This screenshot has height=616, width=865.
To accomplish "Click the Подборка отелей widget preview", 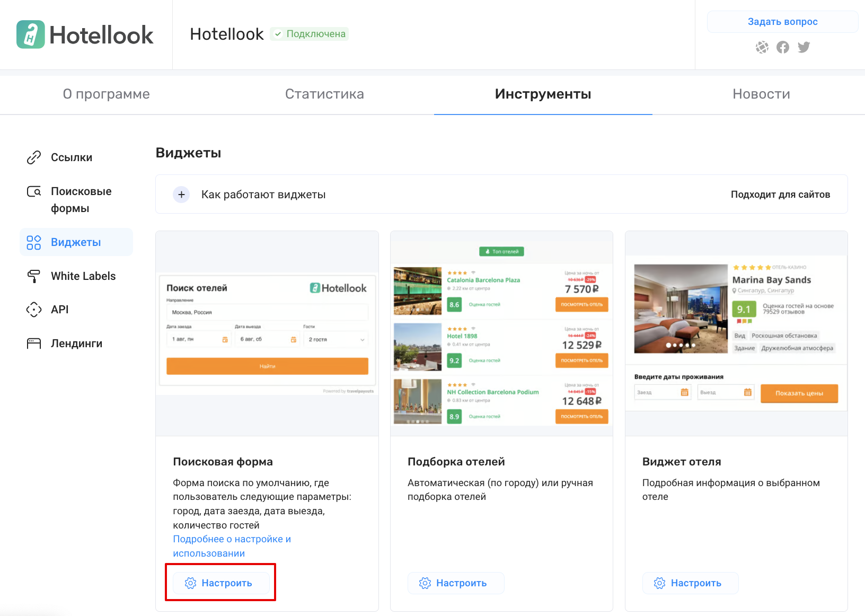I will click(x=501, y=333).
